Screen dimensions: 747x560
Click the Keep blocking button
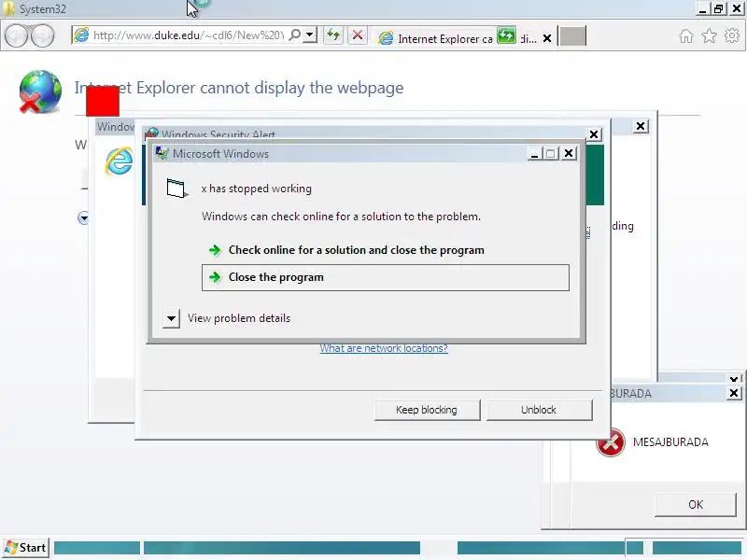coord(427,410)
